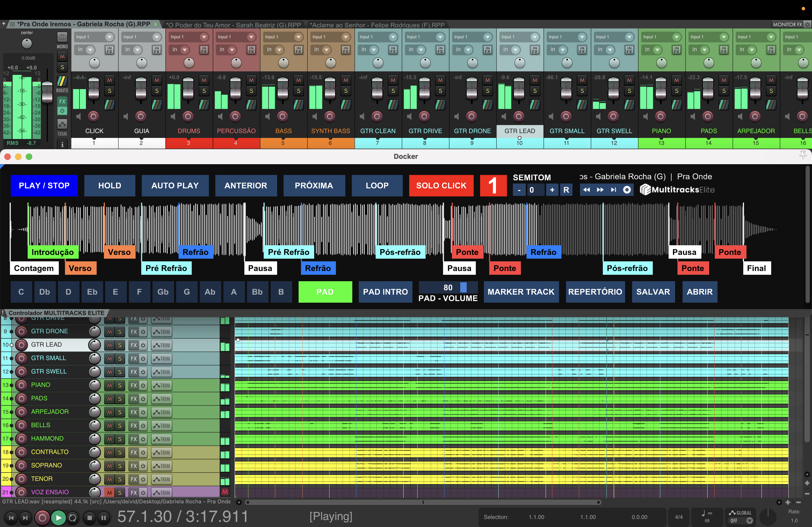Expand the GLOBAL automation override dropdown
Screen dimensions: 812x527
tap(749, 521)
